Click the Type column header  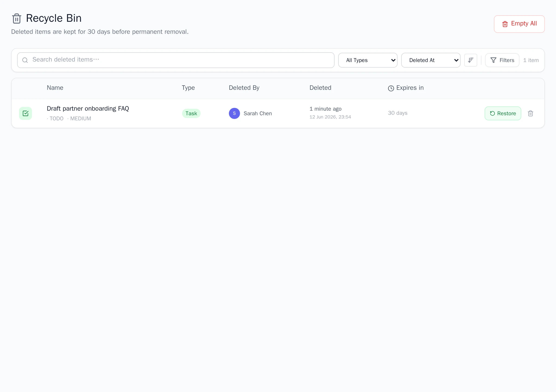click(188, 88)
